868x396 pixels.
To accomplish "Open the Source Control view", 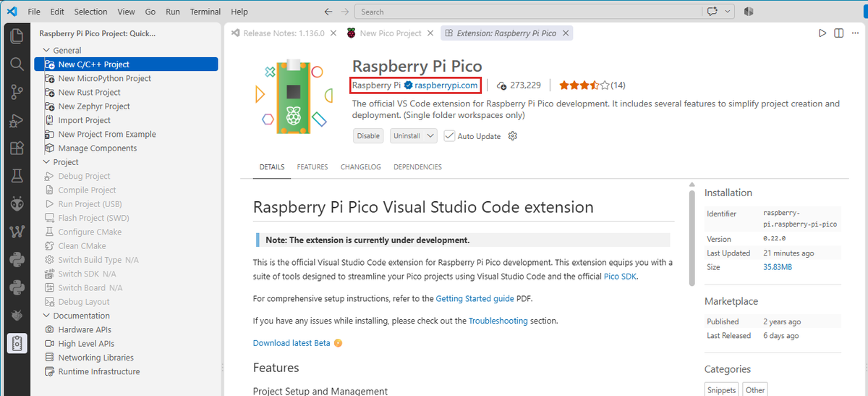I will (x=17, y=92).
